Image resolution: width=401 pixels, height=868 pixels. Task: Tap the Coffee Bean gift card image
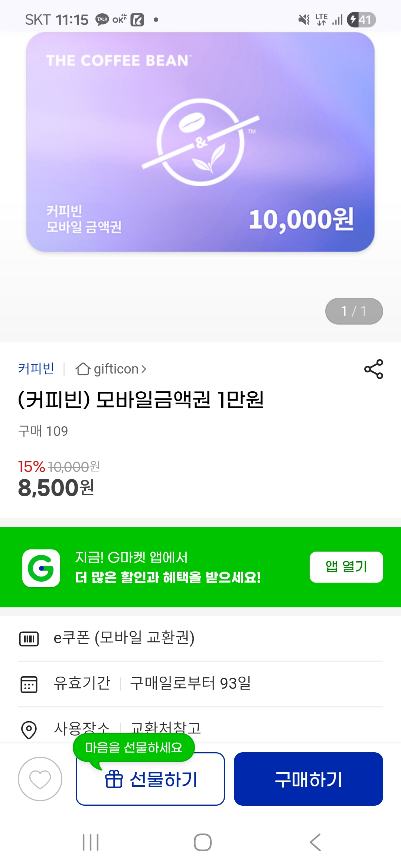click(200, 142)
